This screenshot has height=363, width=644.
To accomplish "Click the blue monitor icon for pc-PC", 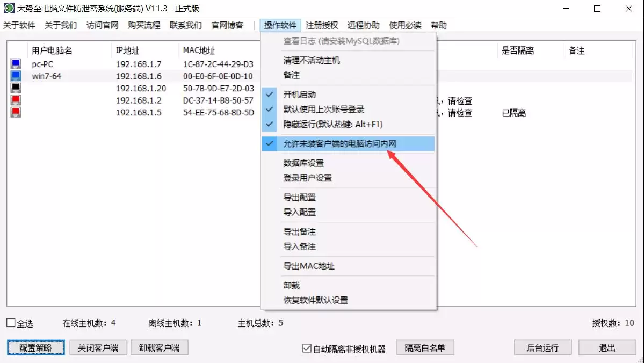I will [16, 64].
